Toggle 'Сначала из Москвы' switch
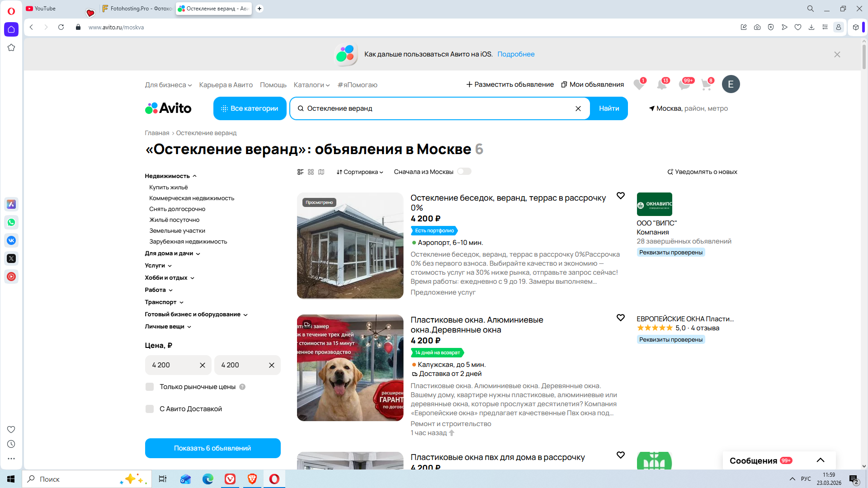This screenshot has width=868, height=488. tap(464, 172)
